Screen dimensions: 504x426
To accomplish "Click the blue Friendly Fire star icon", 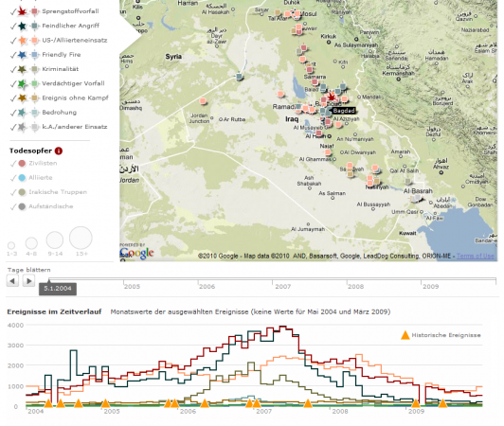I will point(22,55).
